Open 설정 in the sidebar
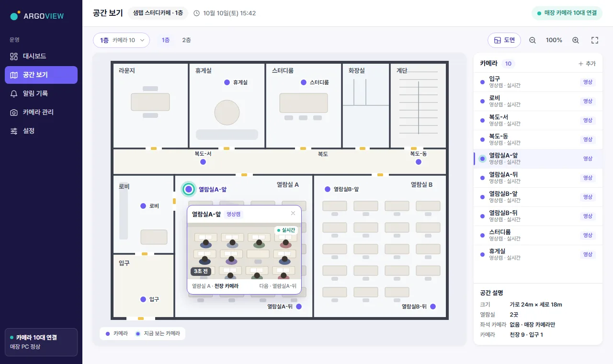613x364 pixels. click(41, 131)
